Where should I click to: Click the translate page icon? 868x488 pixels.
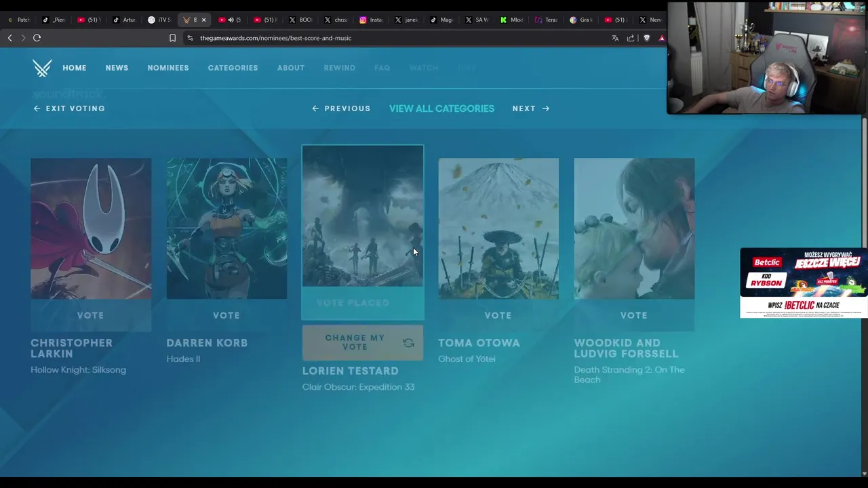pyautogui.click(x=615, y=38)
